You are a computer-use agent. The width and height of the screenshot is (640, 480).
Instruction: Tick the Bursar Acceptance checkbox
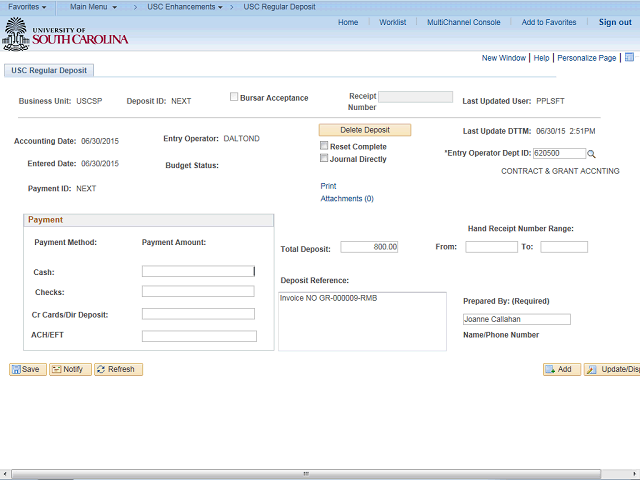pyautogui.click(x=234, y=97)
